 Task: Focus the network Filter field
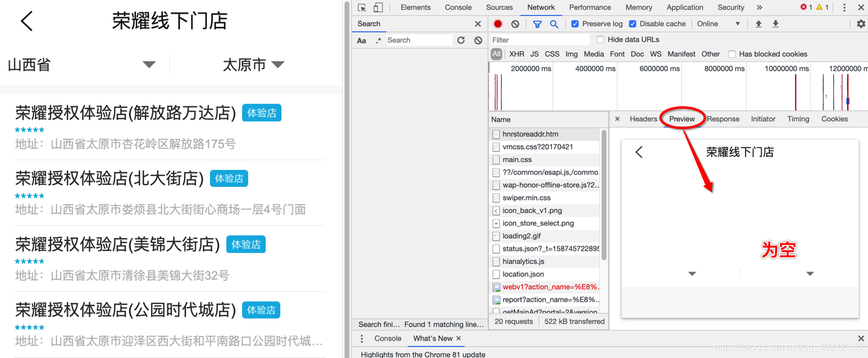(540, 39)
